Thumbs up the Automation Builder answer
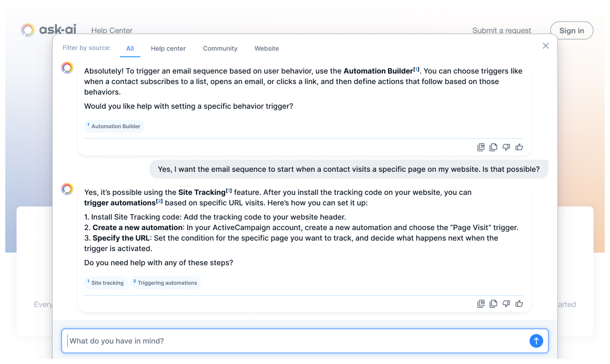Viewport: 610px width, 364px height. click(519, 147)
